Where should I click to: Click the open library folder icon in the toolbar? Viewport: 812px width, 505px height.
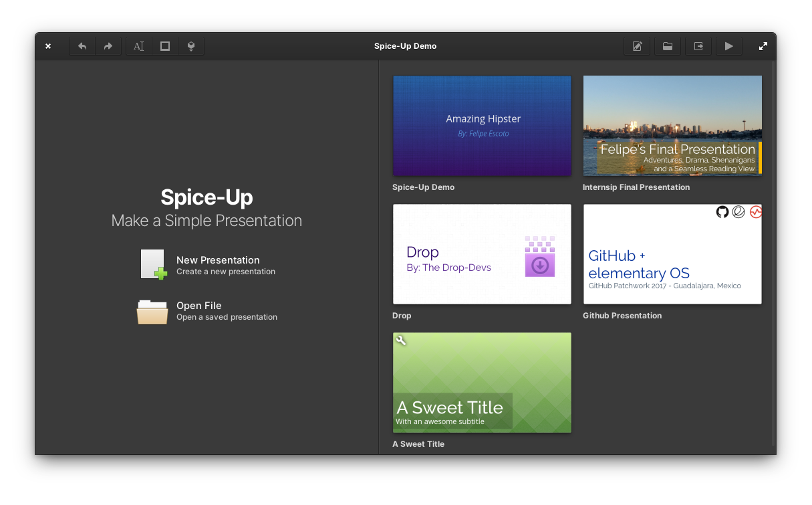pos(668,46)
